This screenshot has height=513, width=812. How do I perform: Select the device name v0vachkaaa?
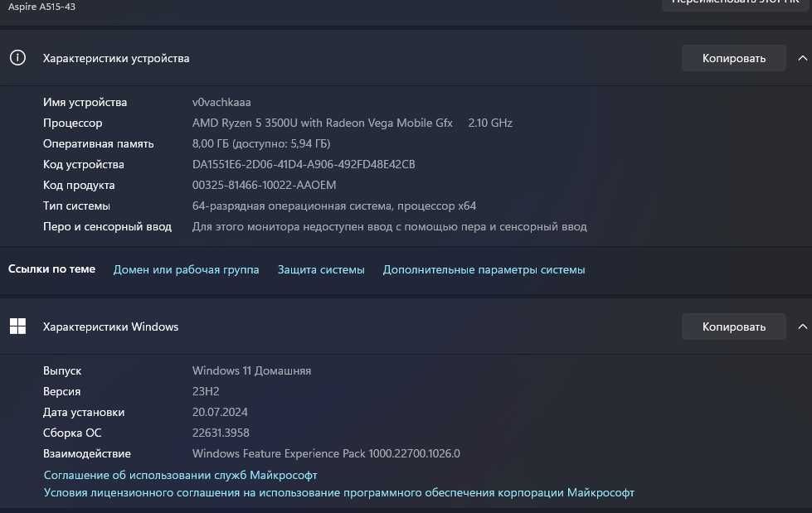(221, 102)
